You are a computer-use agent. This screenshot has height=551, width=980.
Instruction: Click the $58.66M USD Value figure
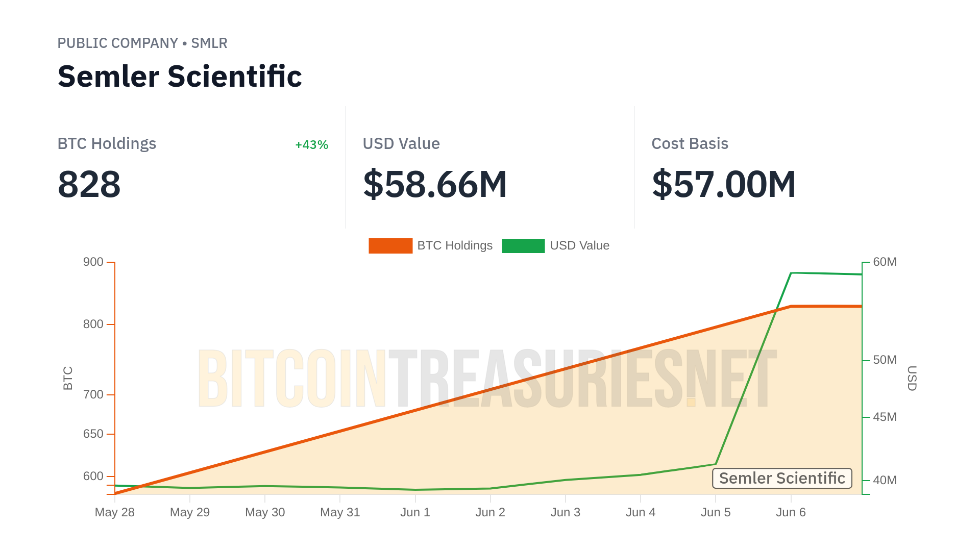pyautogui.click(x=435, y=184)
